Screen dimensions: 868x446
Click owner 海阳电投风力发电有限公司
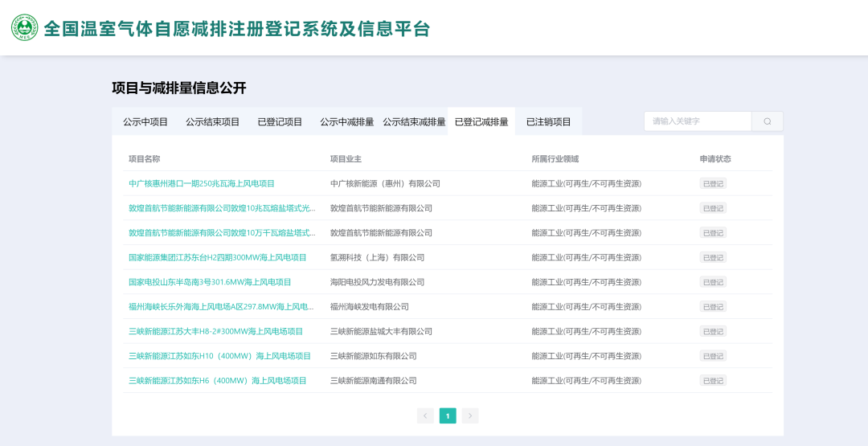click(378, 282)
